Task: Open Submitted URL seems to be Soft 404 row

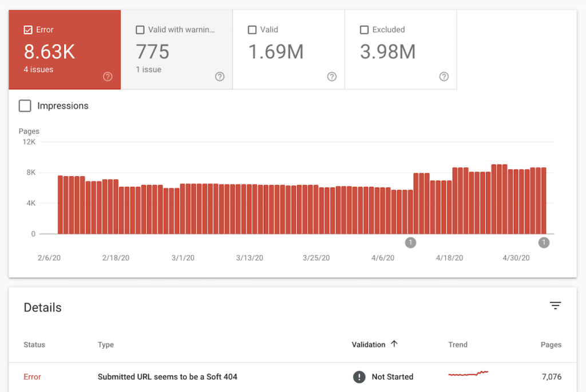Action: click(292, 377)
